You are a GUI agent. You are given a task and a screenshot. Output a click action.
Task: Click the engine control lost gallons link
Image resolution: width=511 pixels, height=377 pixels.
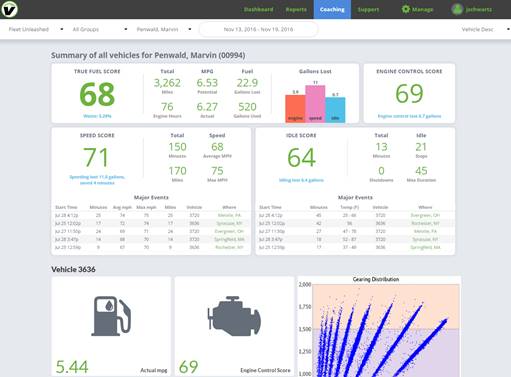tap(409, 116)
